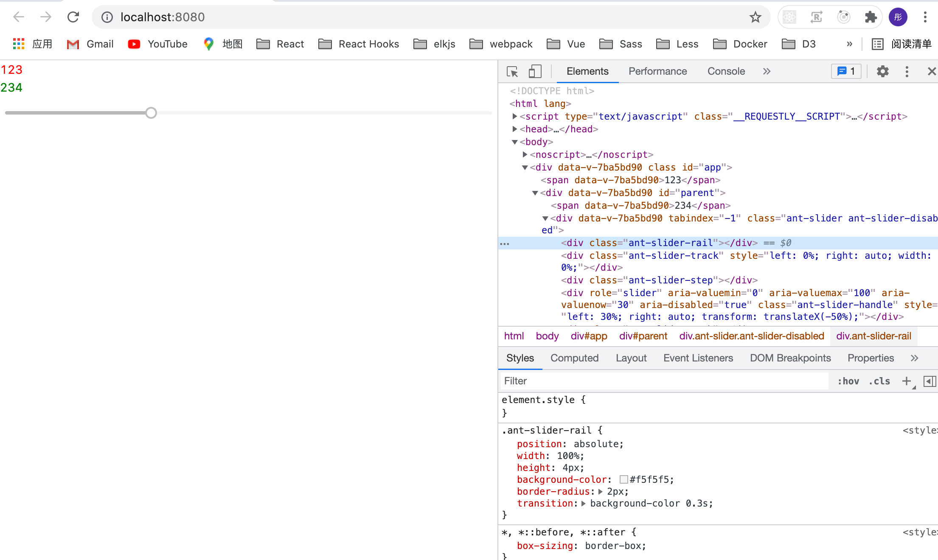938x560 pixels.
Task: Open the Vue bookmarks folder
Action: pos(566,44)
